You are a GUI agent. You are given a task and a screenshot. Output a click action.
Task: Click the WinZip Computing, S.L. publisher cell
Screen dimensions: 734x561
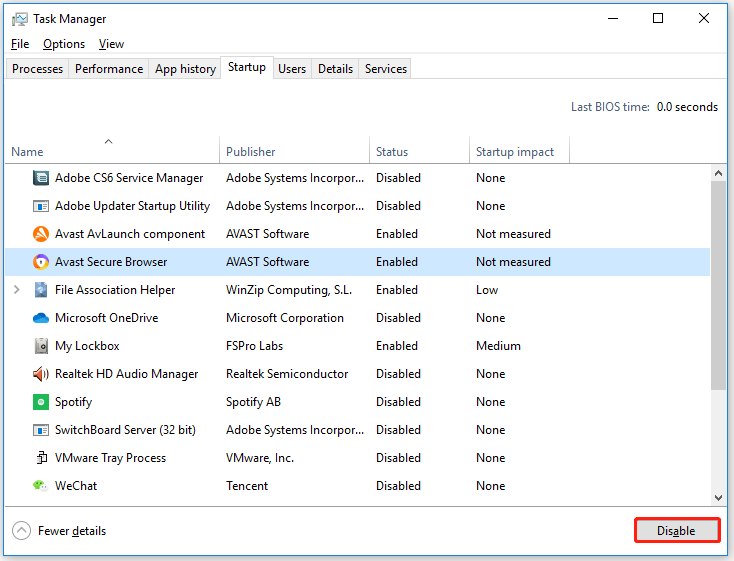(x=289, y=290)
